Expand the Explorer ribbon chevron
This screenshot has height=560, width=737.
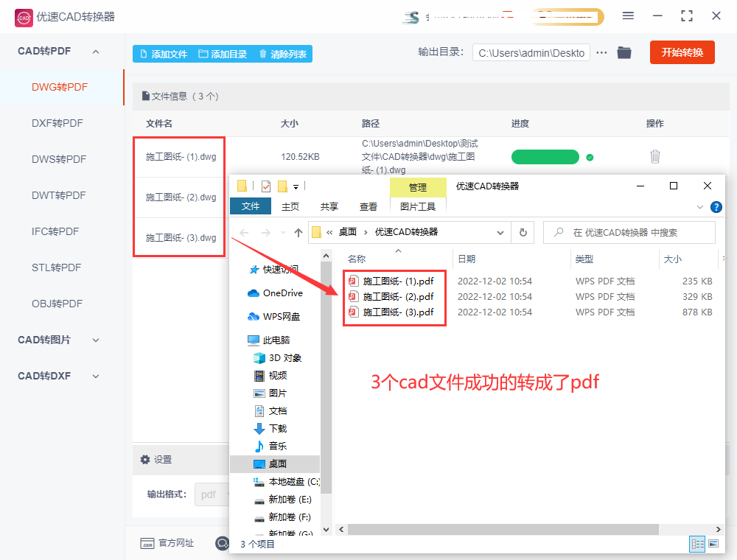click(700, 207)
